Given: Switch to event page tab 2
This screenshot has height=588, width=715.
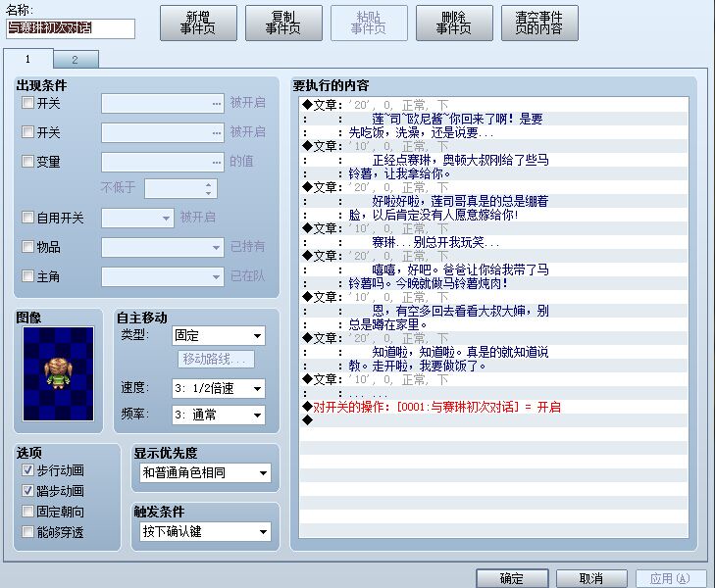Looking at the screenshot, I should (76, 60).
